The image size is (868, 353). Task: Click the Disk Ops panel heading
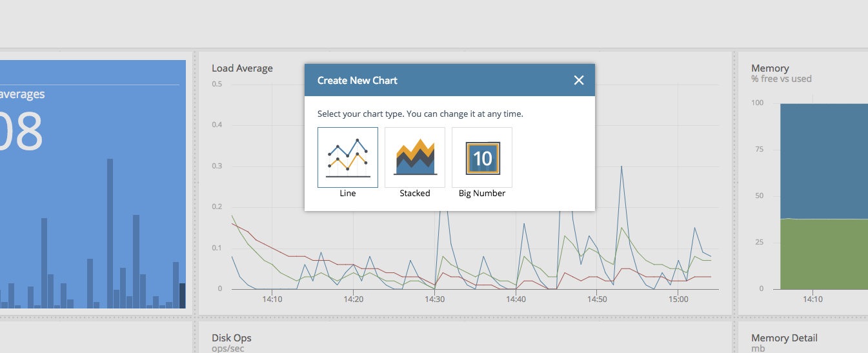[231, 338]
